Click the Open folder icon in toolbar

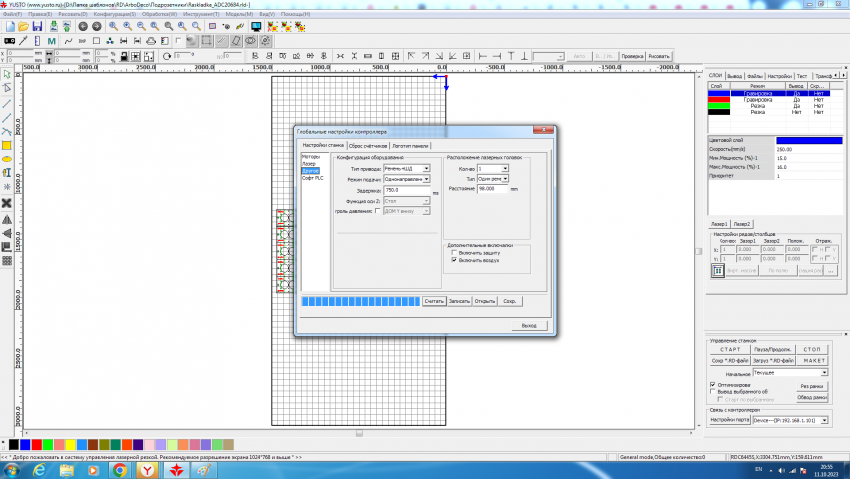tap(22, 27)
